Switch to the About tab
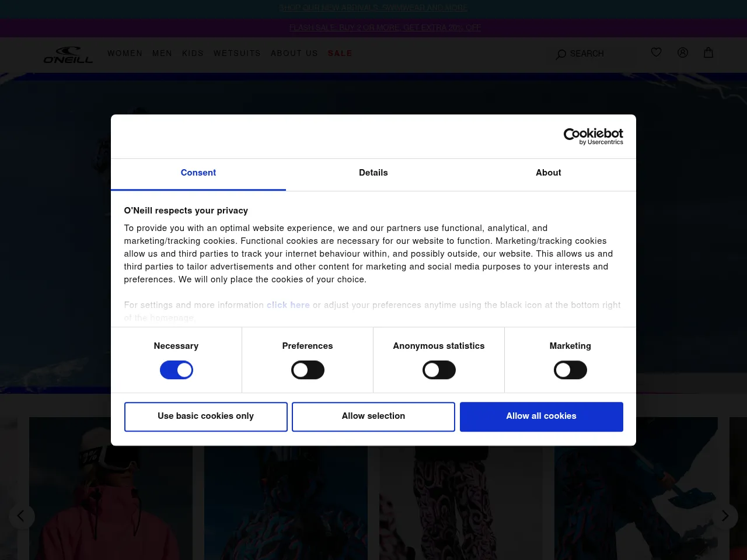 click(548, 173)
